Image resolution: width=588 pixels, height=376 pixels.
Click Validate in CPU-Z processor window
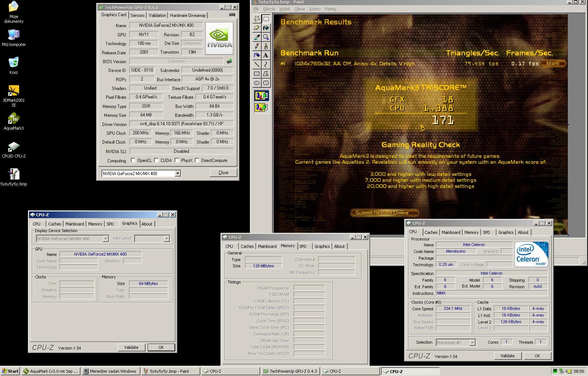pyautogui.click(x=508, y=356)
